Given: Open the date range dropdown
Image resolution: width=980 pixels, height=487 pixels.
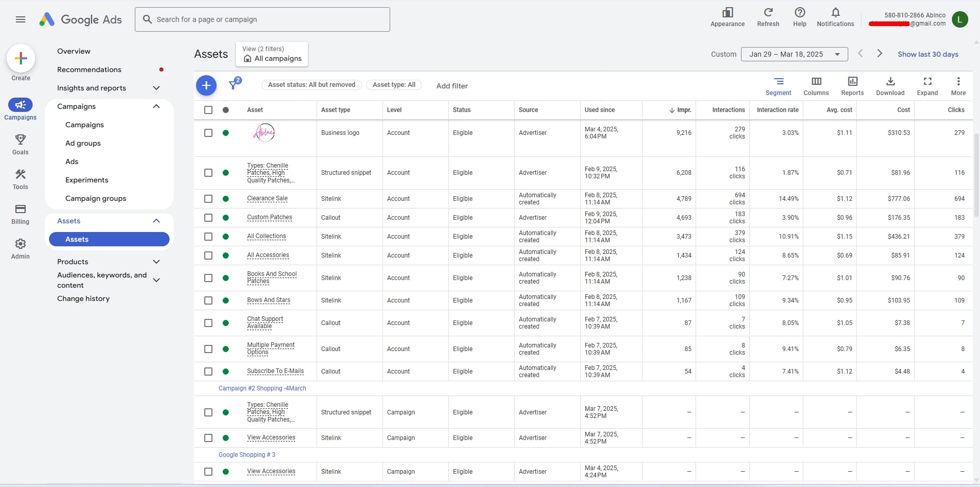Looking at the screenshot, I should point(794,54).
